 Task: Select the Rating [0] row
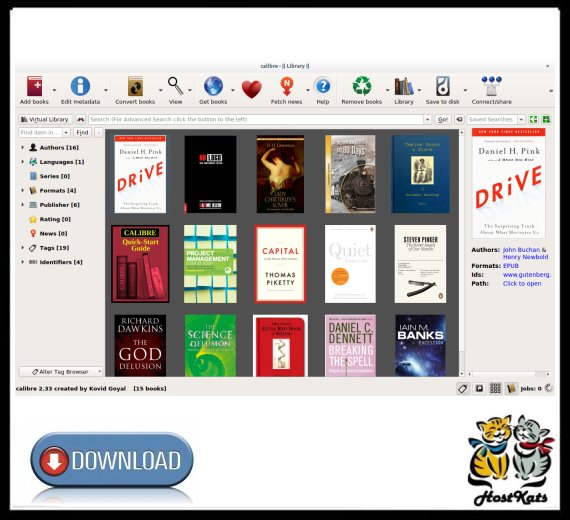tap(55, 219)
